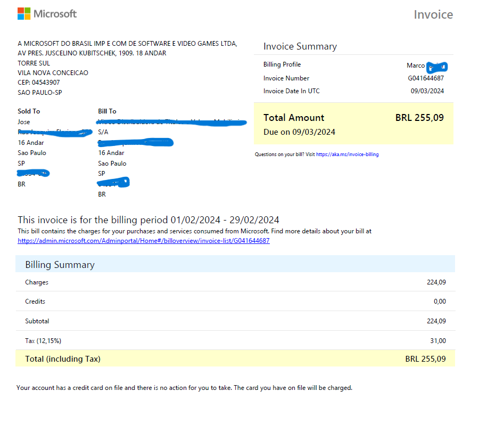Select the Billing Summary section header
The height and width of the screenshot is (448, 479).
(235, 264)
